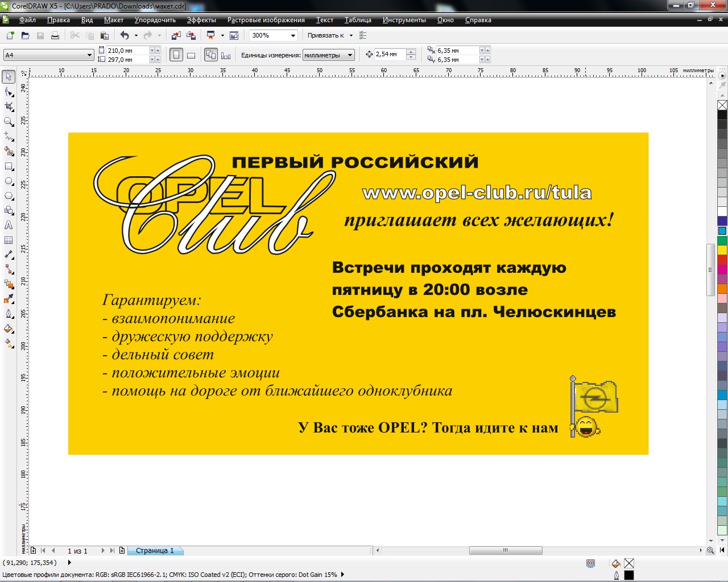Select the Freehand tool
The image size is (728, 582).
tap(9, 136)
